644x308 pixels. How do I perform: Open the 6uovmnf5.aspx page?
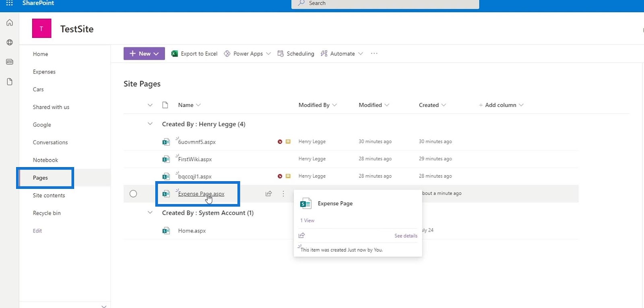(x=197, y=142)
